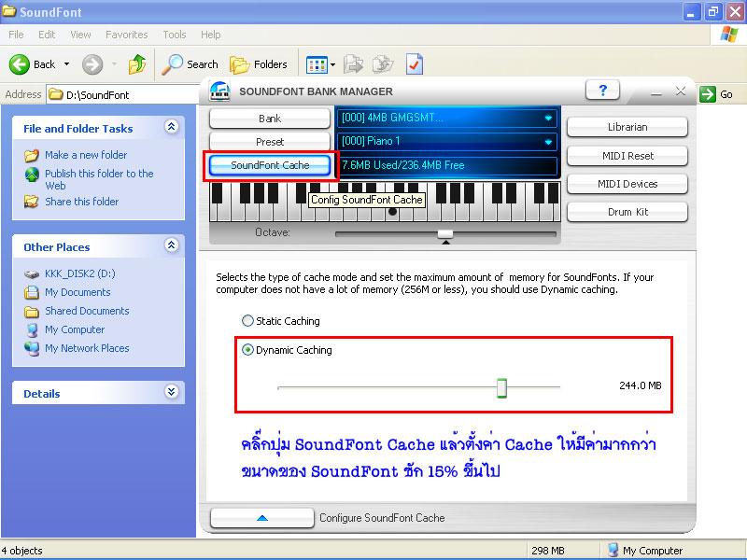Viewport: 747px width, 560px height.
Task: Click the 244.0 MB cache value
Action: coord(641,385)
